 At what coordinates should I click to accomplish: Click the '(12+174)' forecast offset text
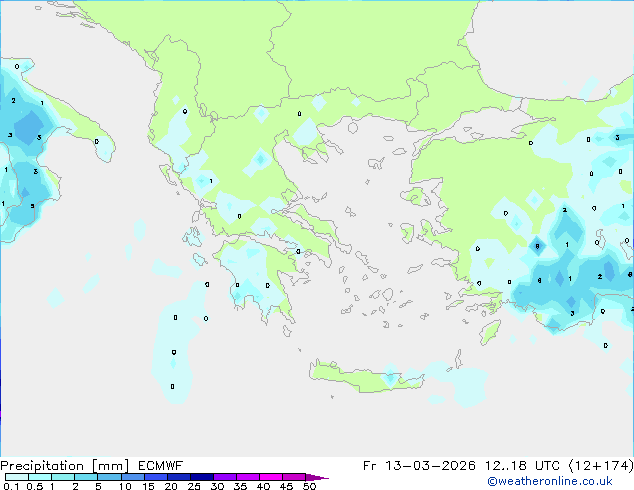tap(601, 466)
